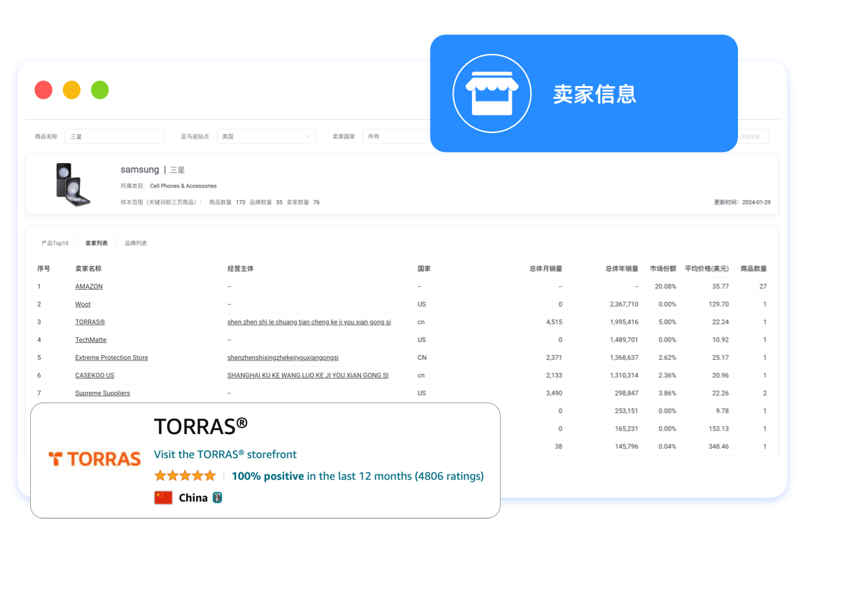The width and height of the screenshot is (843, 616).
Task: Click the green window dot
Action: tap(100, 90)
